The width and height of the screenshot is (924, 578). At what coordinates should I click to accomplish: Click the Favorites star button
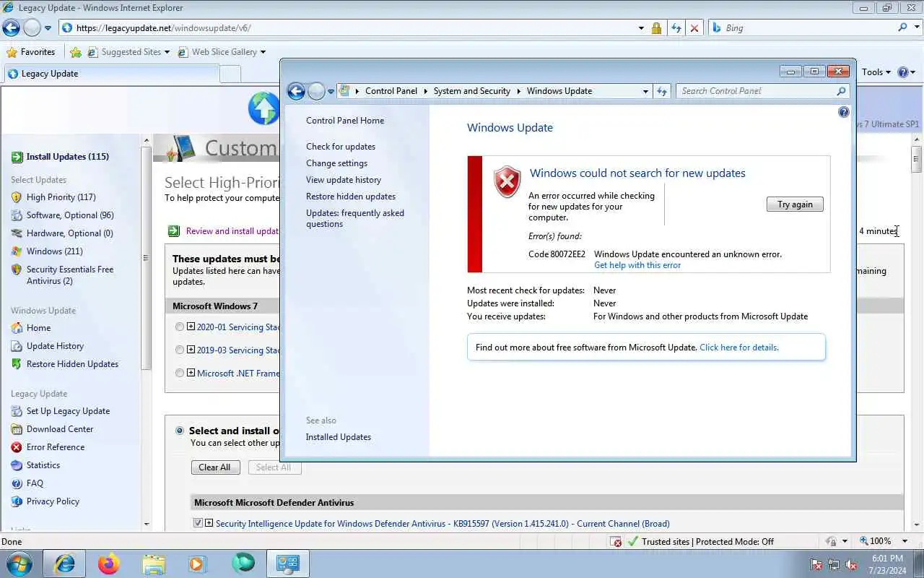point(30,52)
